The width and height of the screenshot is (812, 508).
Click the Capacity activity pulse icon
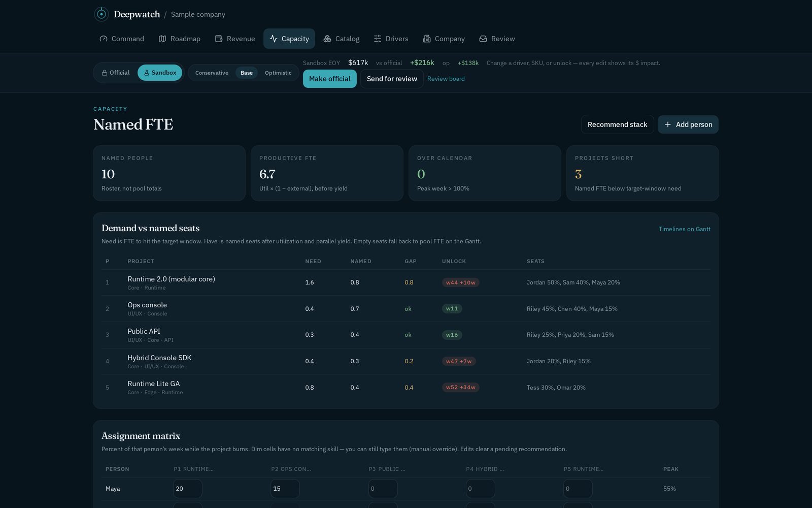(274, 39)
